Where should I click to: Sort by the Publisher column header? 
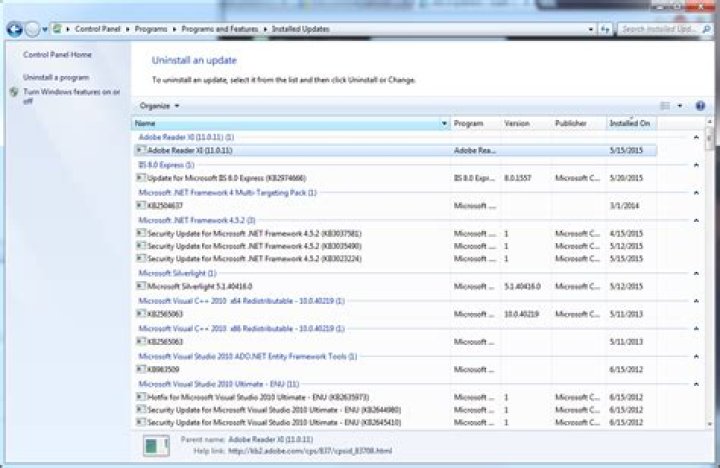pyautogui.click(x=579, y=123)
